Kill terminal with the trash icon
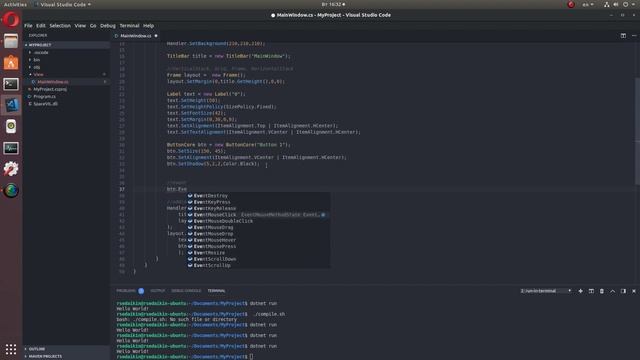Image resolution: width=640 pixels, height=360 pixels. [x=602, y=291]
